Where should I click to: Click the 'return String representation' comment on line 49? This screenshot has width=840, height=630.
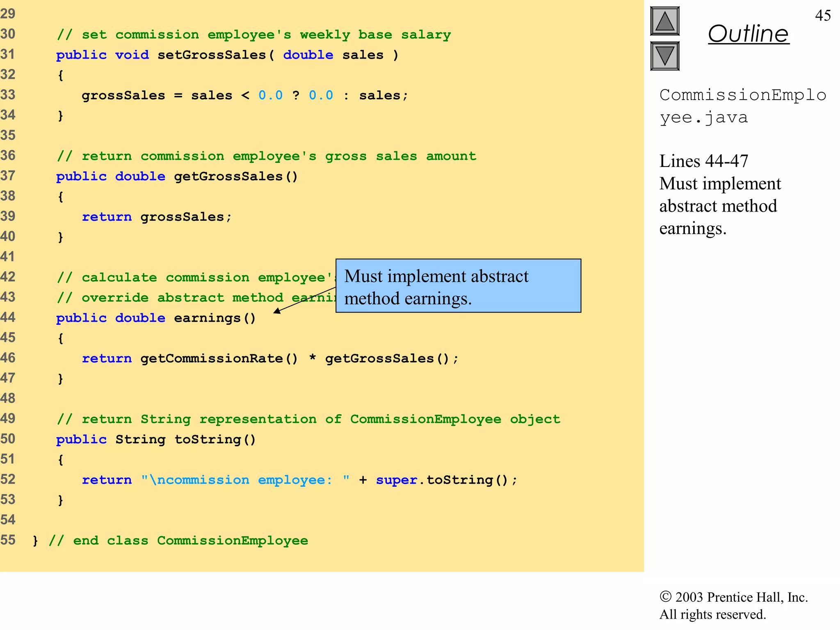[308, 419]
